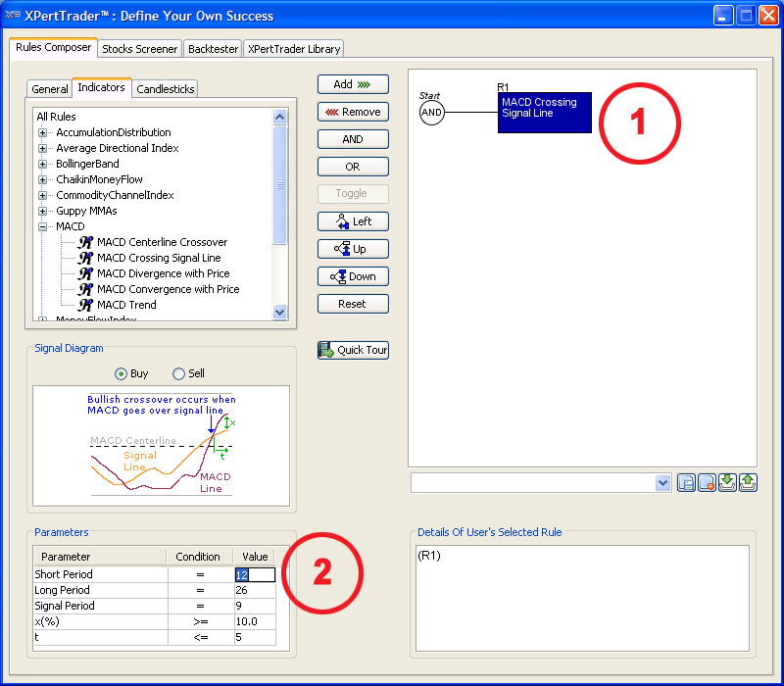The height and width of the screenshot is (686, 784).
Task: Click the green up-arrow export icon
Action: pyautogui.click(x=748, y=483)
